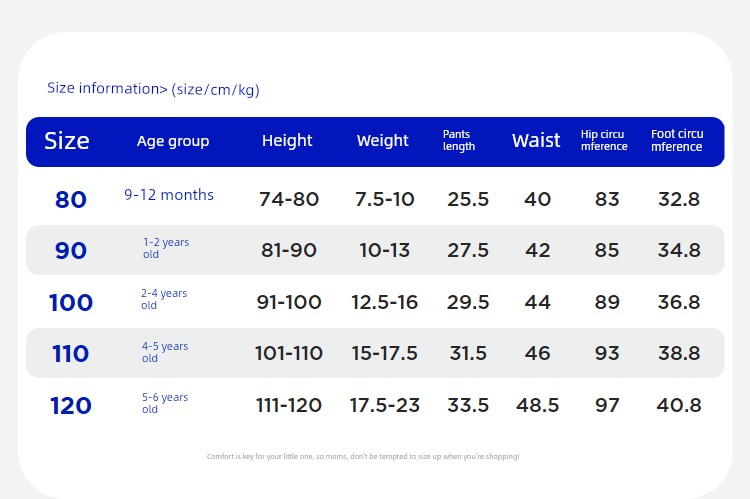This screenshot has height=499, width=750.
Task: Select the Pants length header
Action: [x=459, y=140]
